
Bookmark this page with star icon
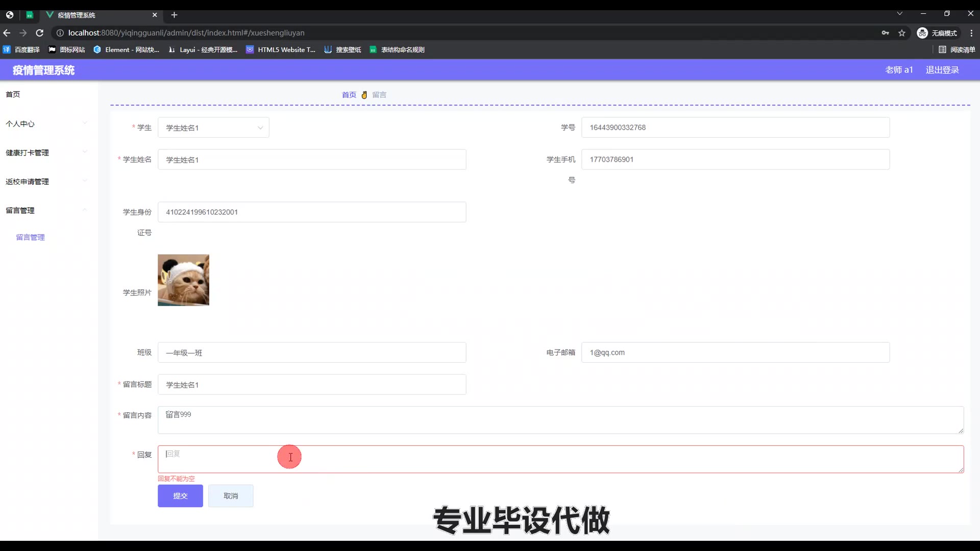[x=902, y=33]
